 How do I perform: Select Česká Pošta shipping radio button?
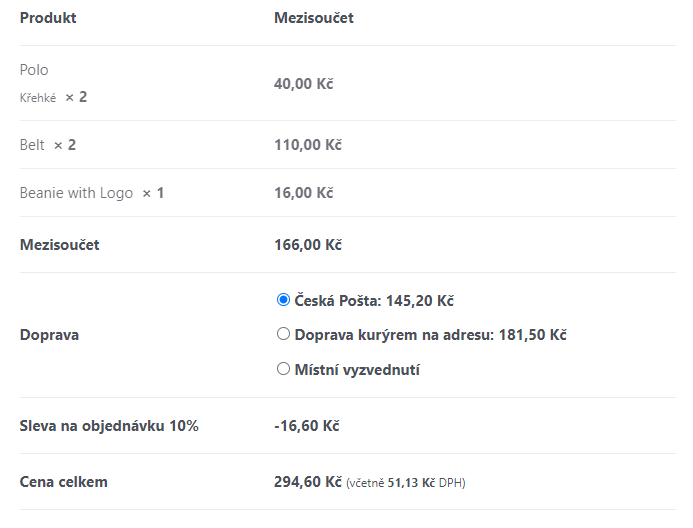[283, 300]
